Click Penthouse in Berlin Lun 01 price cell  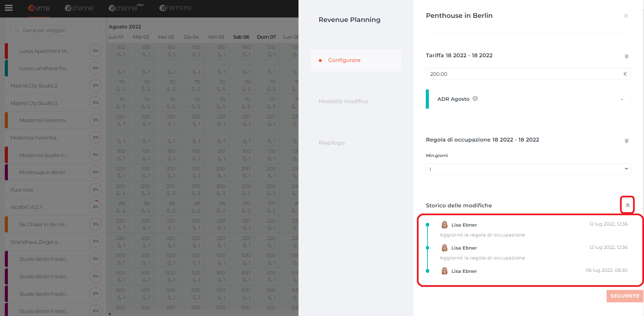pos(120,169)
